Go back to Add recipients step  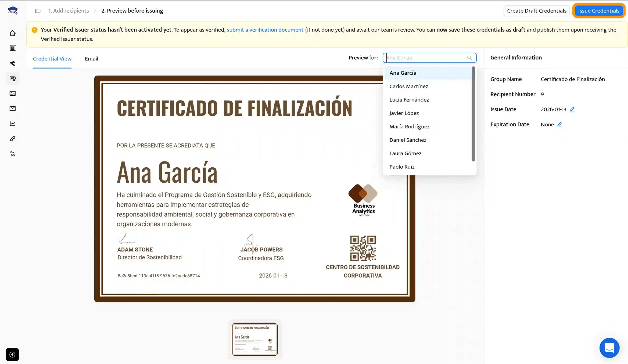tap(69, 11)
